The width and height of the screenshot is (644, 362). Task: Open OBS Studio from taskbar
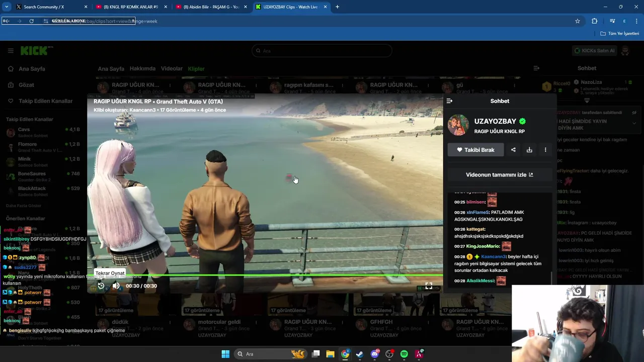(x=389, y=354)
